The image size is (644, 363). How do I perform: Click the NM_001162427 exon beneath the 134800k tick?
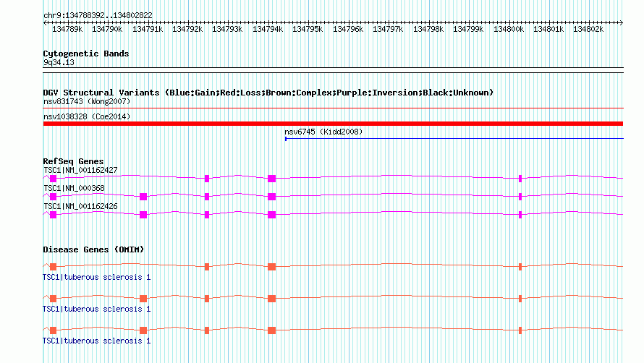(x=520, y=178)
